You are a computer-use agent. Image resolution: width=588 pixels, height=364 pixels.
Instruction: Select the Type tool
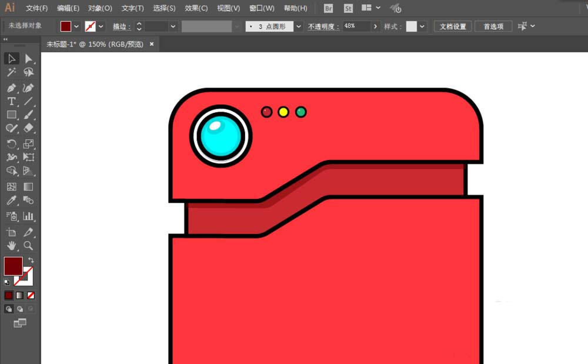pos(12,101)
